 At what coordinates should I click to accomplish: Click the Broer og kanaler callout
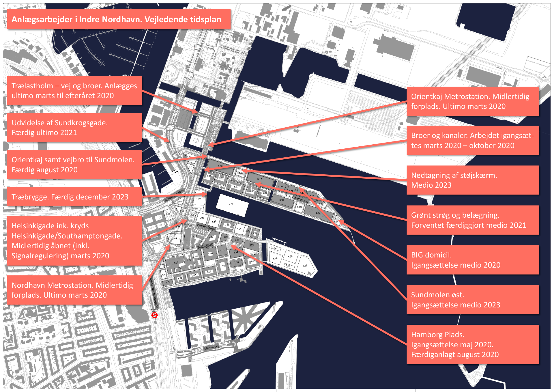click(473, 141)
